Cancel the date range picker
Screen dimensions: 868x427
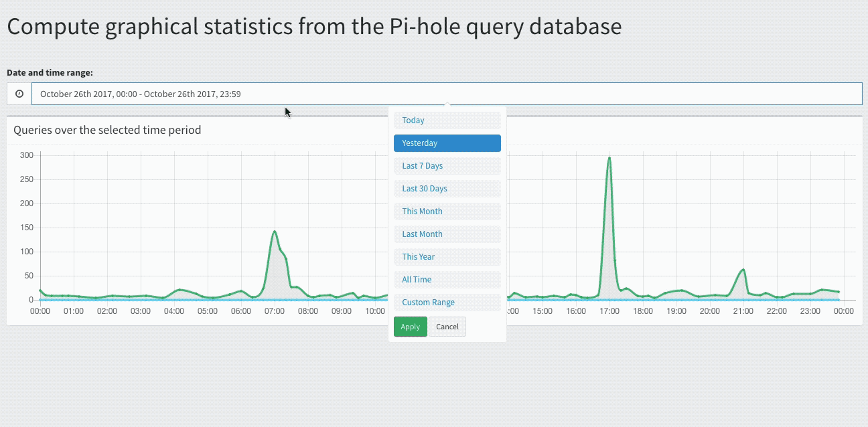pos(447,327)
